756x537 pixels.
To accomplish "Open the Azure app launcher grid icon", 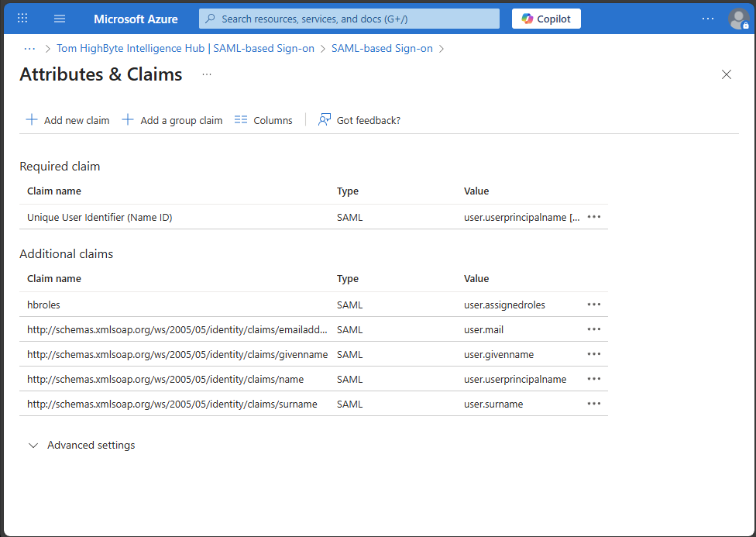I will click(22, 19).
